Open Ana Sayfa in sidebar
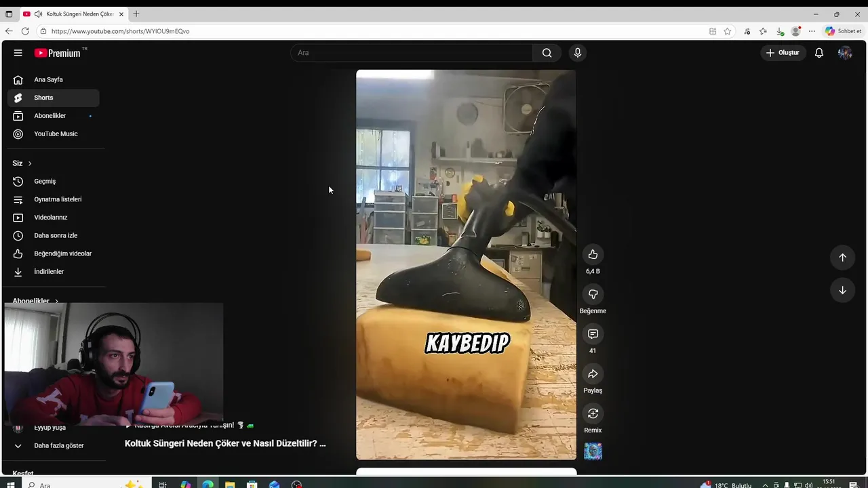 pos(54,79)
